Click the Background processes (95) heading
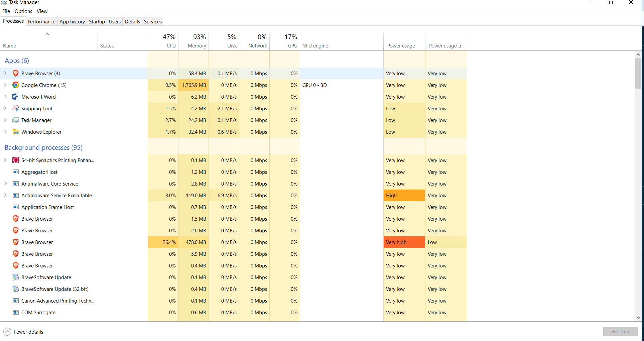This screenshot has width=644, height=341. 43,147
